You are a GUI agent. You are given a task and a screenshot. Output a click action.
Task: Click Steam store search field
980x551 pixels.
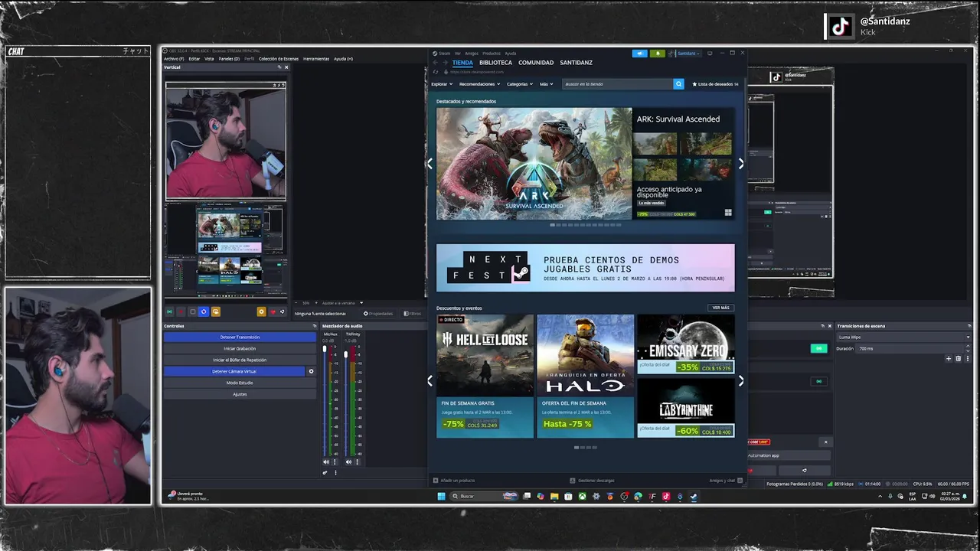pyautogui.click(x=618, y=84)
